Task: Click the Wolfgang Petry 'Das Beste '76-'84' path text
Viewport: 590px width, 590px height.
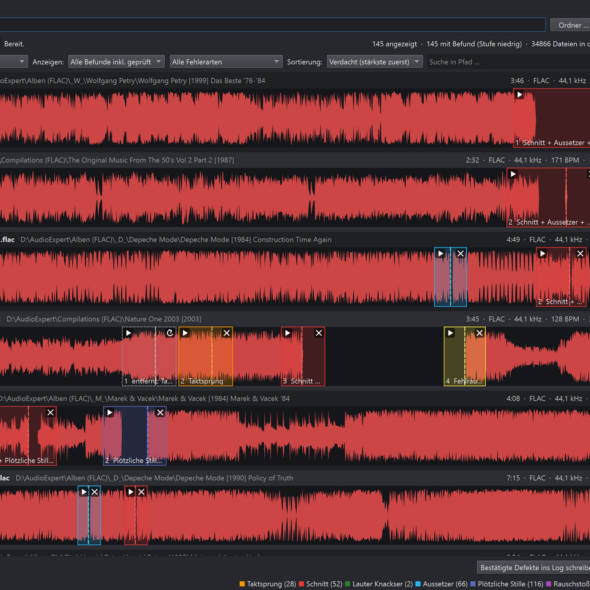Action: pos(132,81)
